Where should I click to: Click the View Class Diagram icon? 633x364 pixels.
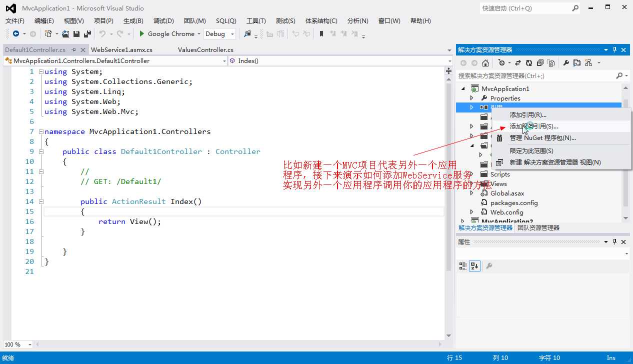click(588, 63)
